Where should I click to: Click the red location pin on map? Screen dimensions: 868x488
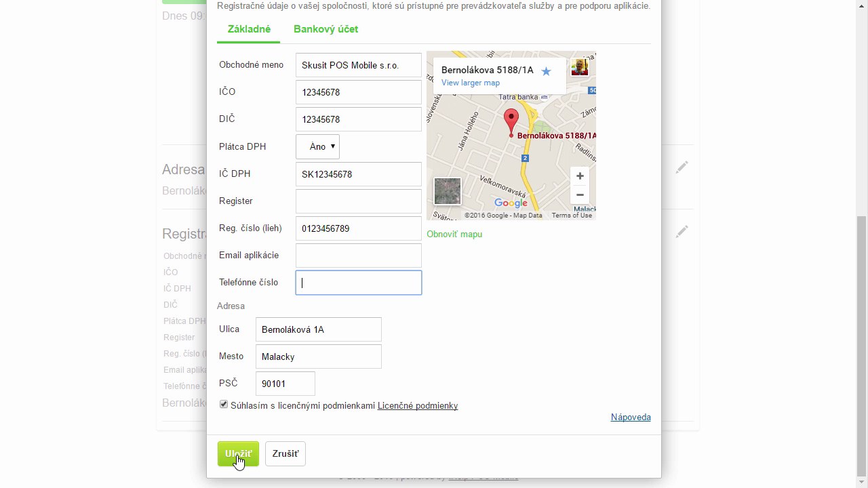click(511, 122)
